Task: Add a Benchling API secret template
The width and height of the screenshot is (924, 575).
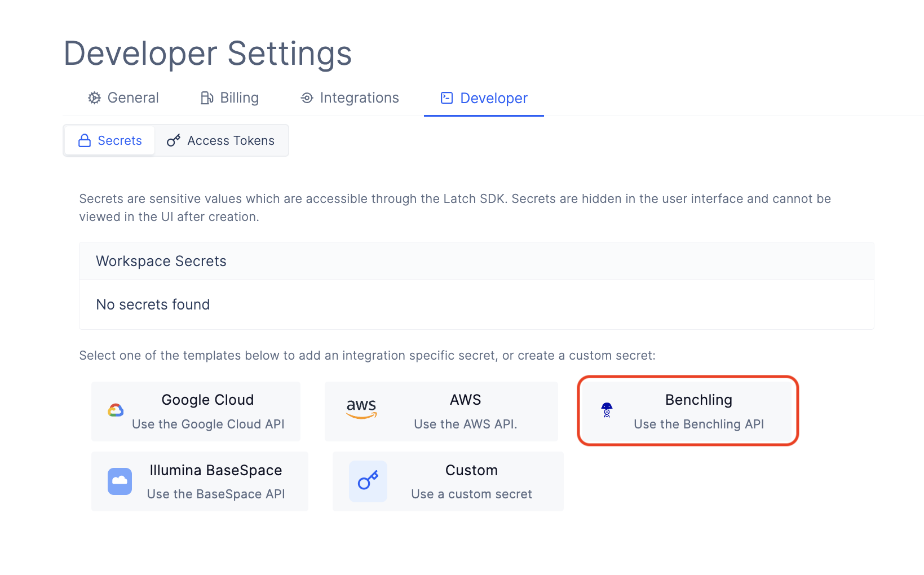Action: 688,411
